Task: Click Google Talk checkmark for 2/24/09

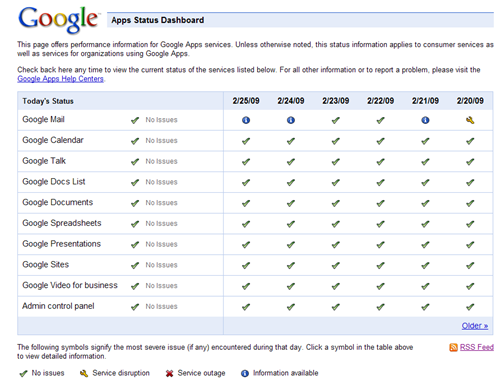Action: point(291,162)
